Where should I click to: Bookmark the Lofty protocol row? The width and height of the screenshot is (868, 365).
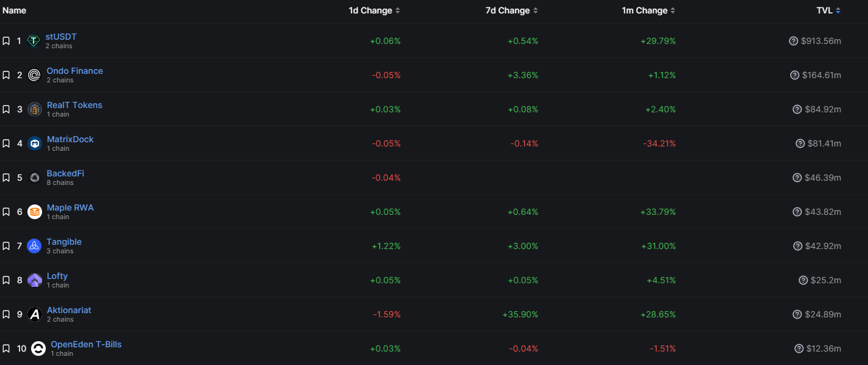6,280
